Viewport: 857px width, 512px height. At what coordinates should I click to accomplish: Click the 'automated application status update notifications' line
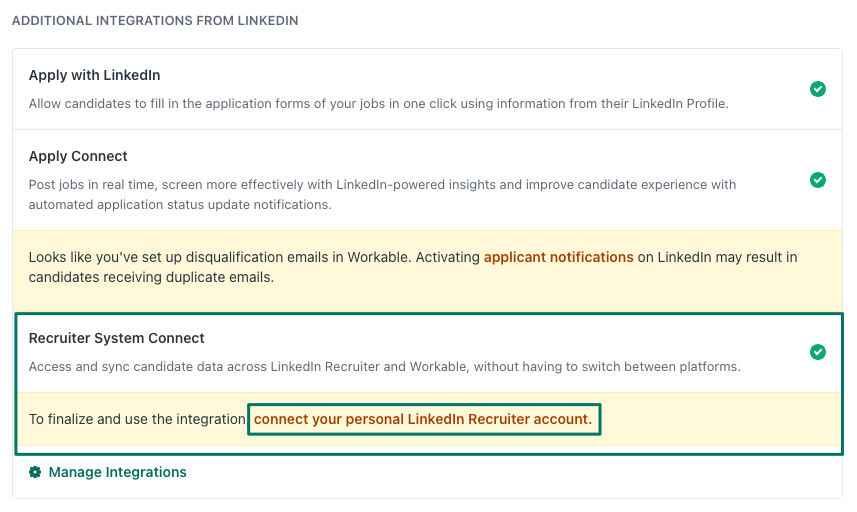[180, 205]
